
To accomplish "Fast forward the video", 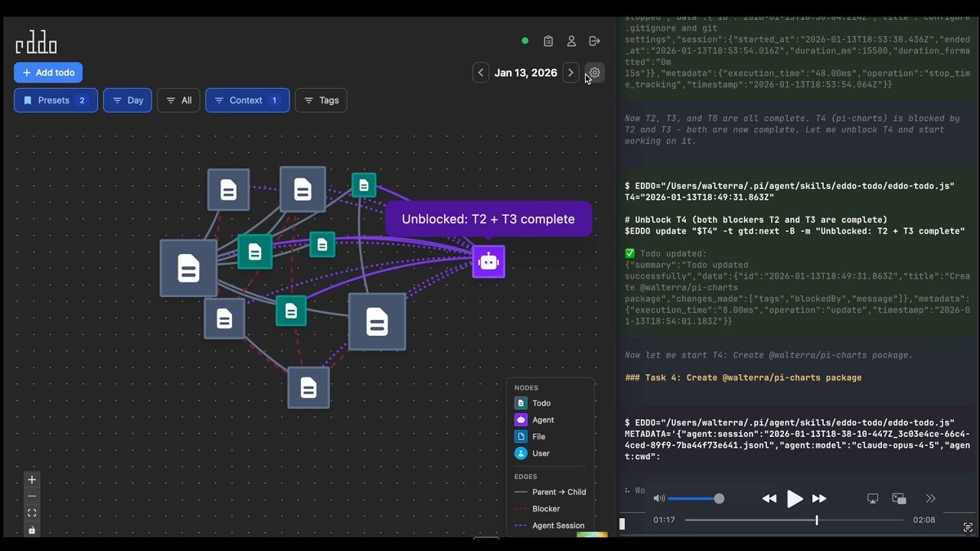I will [x=819, y=499].
